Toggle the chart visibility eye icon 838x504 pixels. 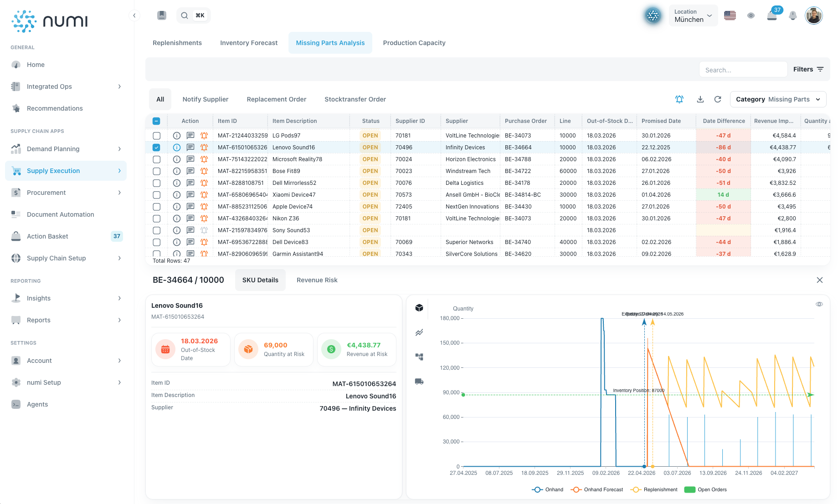819,304
